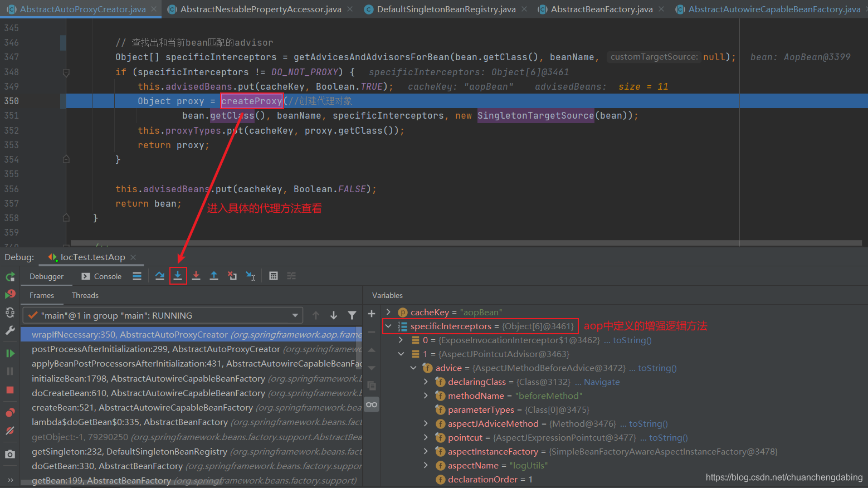The height and width of the screenshot is (488, 868).
Task: Switch to AbstractAutowireCapableBeanFactory.java tab
Action: pos(768,9)
